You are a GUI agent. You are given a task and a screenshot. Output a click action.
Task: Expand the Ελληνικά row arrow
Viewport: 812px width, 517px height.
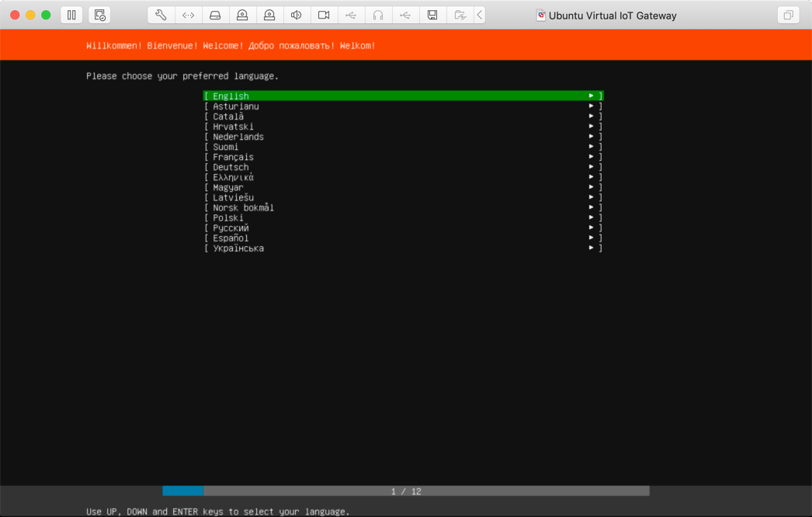(x=591, y=177)
